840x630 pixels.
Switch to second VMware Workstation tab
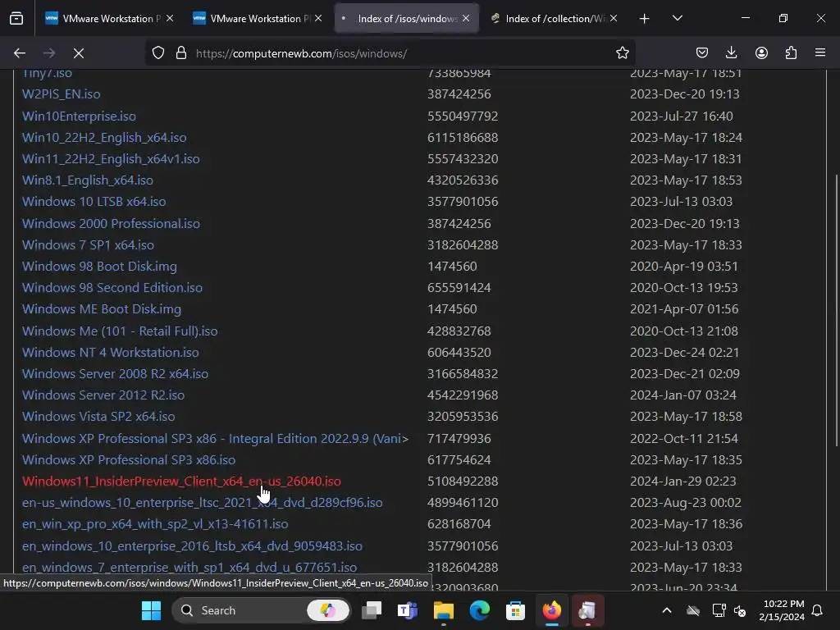point(258,19)
